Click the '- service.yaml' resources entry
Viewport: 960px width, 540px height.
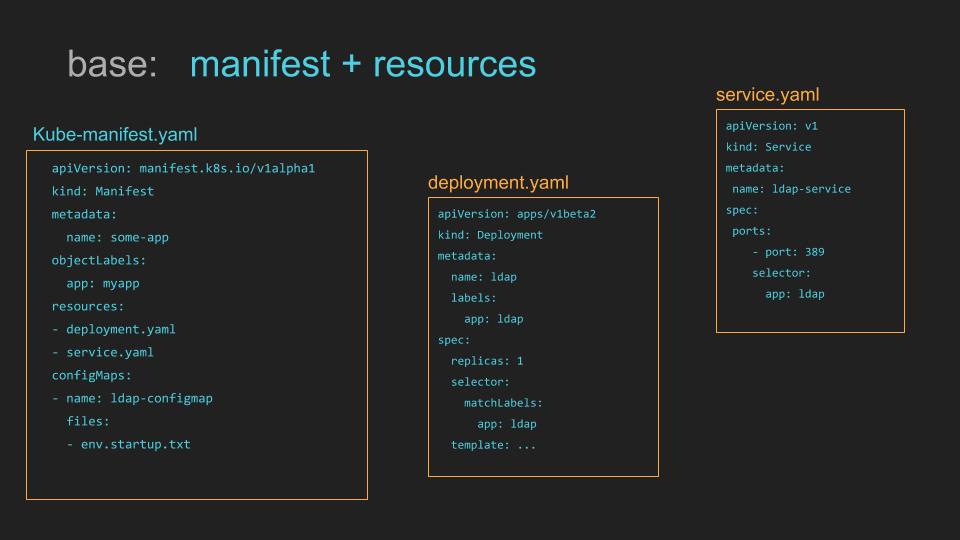click(x=102, y=352)
